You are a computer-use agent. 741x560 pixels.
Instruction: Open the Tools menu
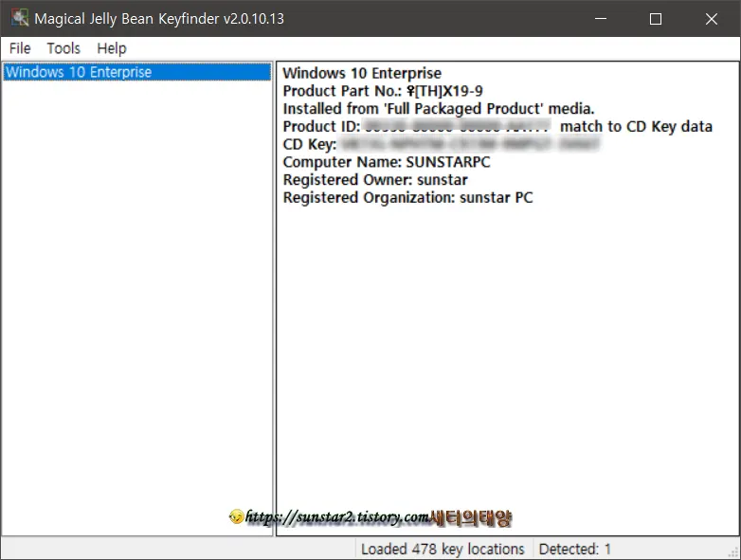(x=63, y=48)
